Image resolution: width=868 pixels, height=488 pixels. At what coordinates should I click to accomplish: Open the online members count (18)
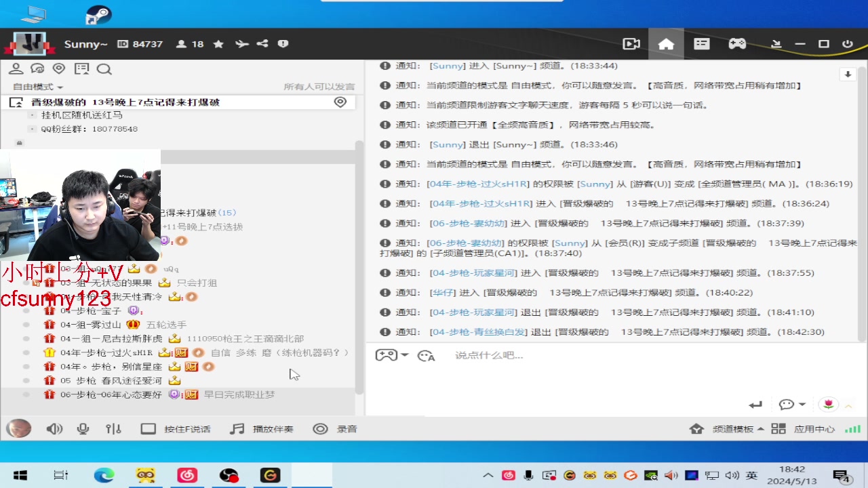(190, 44)
